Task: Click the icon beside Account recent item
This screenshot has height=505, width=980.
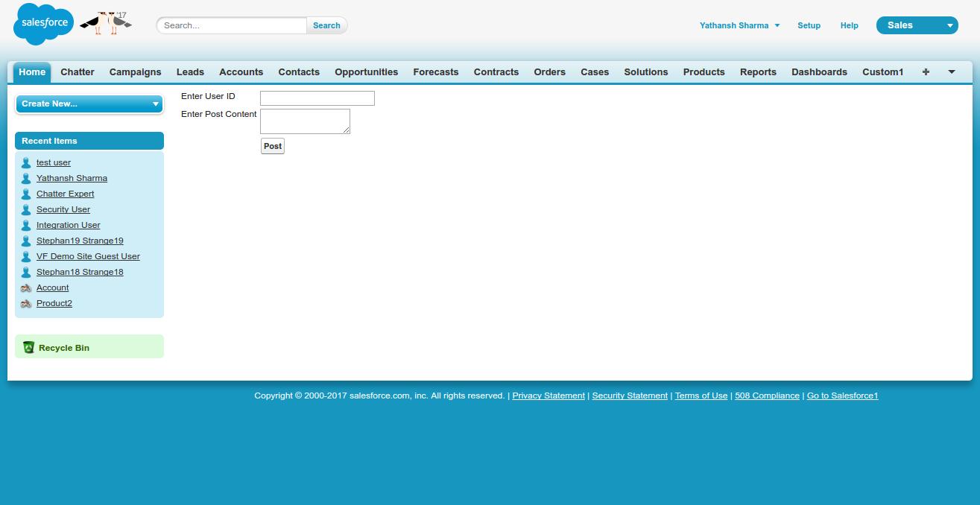Action: [26, 288]
